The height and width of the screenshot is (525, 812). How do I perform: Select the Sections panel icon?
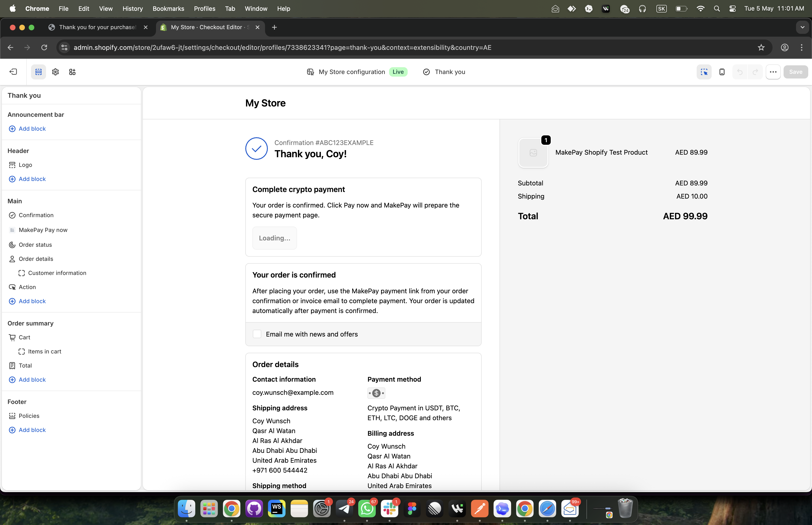39,72
